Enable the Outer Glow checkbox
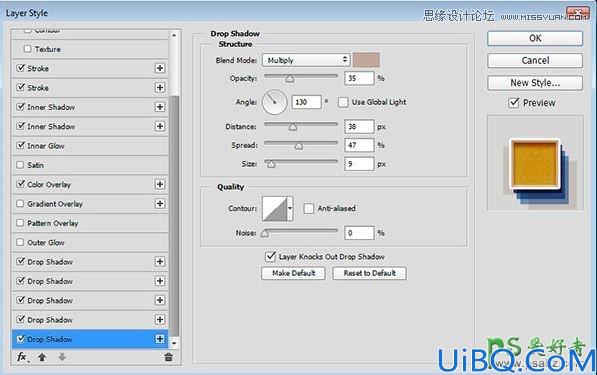This screenshot has height=375, width=597. pos(20,242)
